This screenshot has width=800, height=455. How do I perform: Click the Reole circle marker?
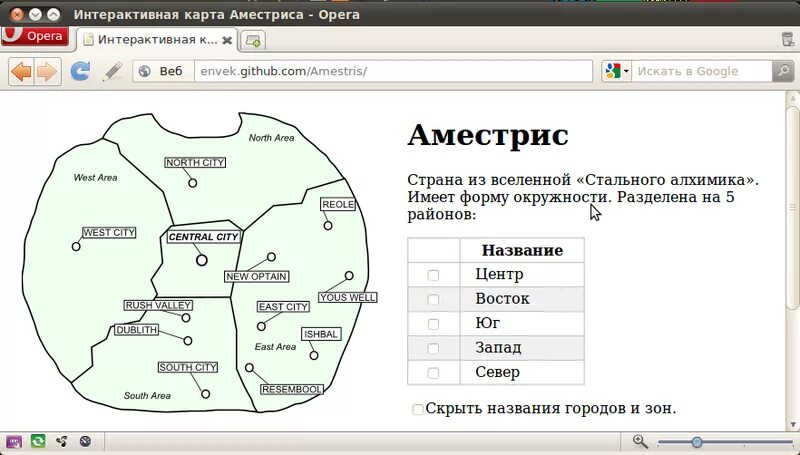pos(328,225)
